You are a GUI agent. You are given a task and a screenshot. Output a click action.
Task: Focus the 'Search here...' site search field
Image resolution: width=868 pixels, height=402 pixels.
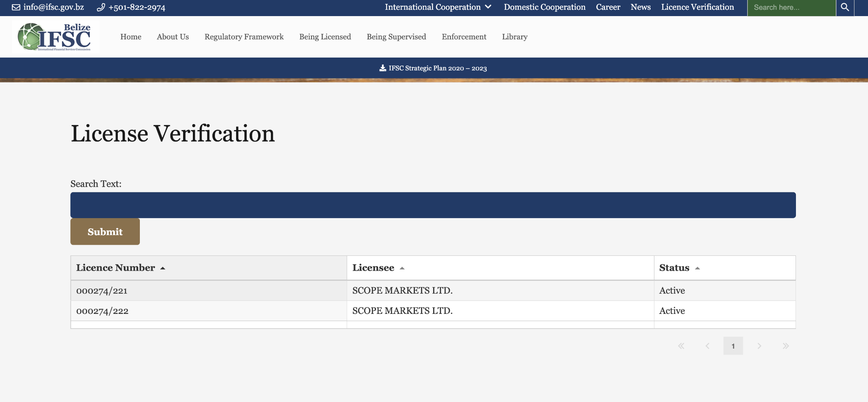point(791,8)
